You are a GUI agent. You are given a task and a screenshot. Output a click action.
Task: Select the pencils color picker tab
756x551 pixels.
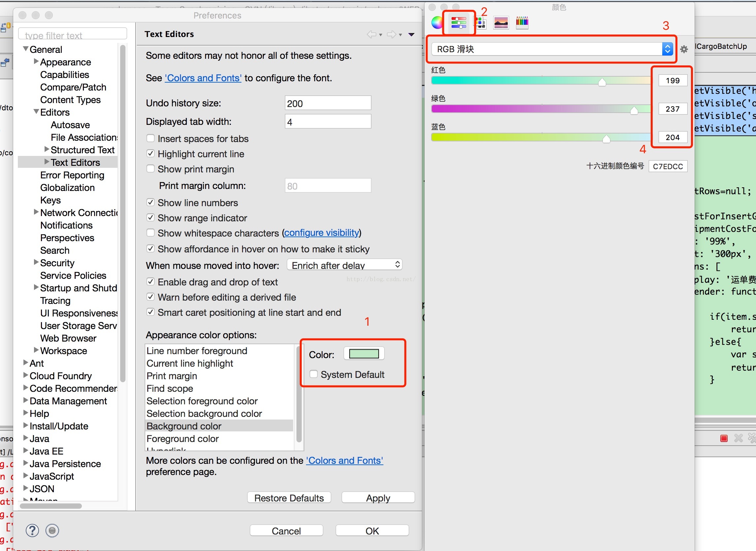tap(522, 23)
